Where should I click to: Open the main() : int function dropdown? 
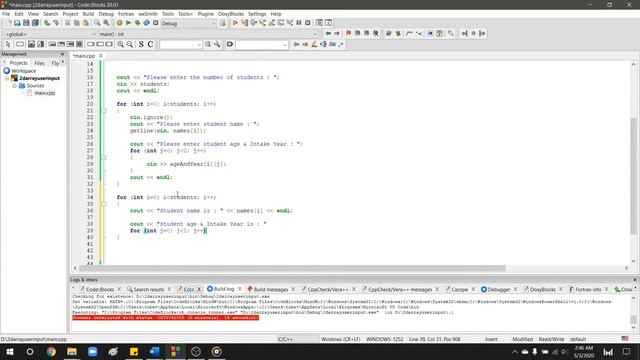(x=208, y=34)
